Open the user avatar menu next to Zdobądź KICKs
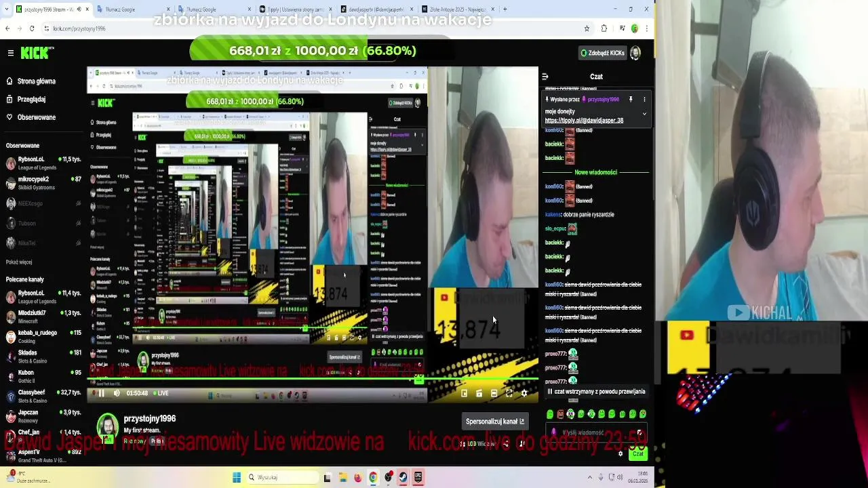The width and height of the screenshot is (868, 488). (635, 53)
